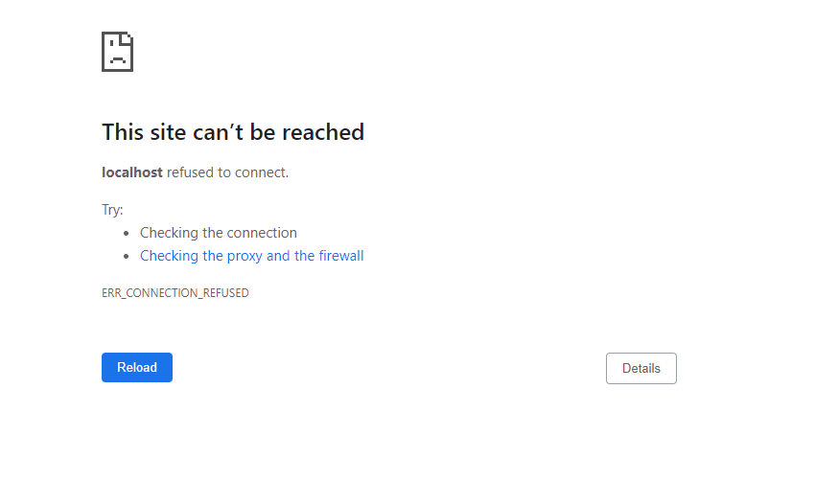Screen dimensions: 838x504
Task: Click the word 'proxy' in the blue link
Action: tap(244, 257)
